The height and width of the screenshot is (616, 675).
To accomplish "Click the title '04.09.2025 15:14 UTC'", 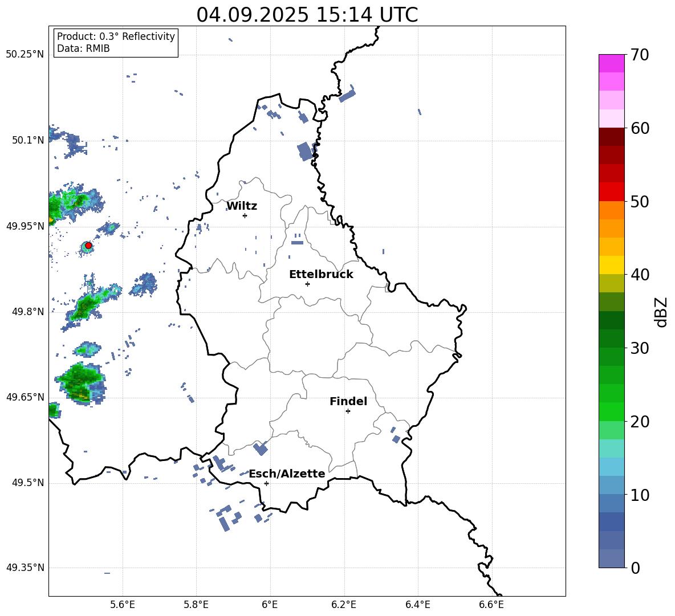I will coord(307,15).
